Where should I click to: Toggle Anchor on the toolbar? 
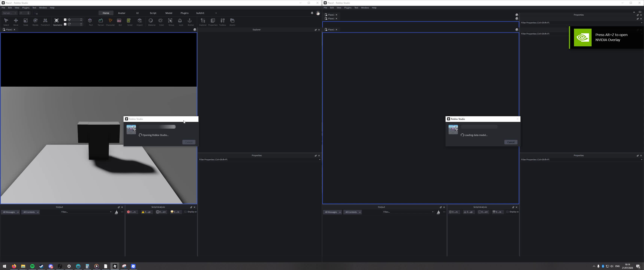[191, 22]
